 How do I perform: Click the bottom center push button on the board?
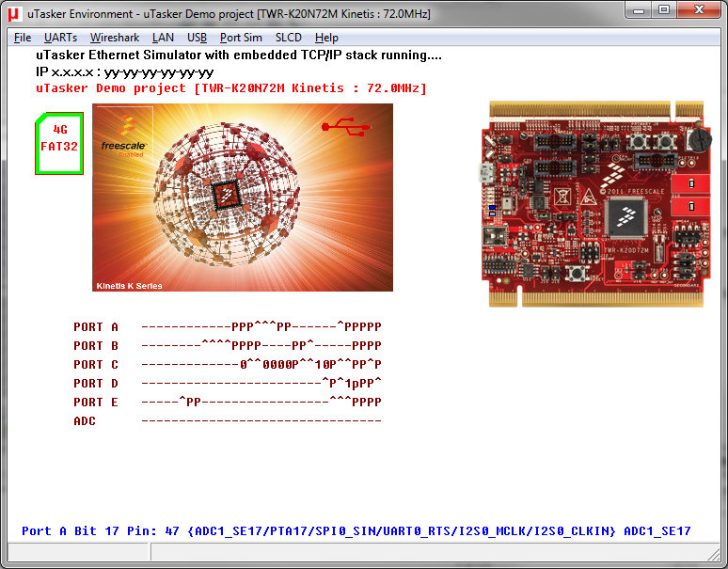click(576, 273)
